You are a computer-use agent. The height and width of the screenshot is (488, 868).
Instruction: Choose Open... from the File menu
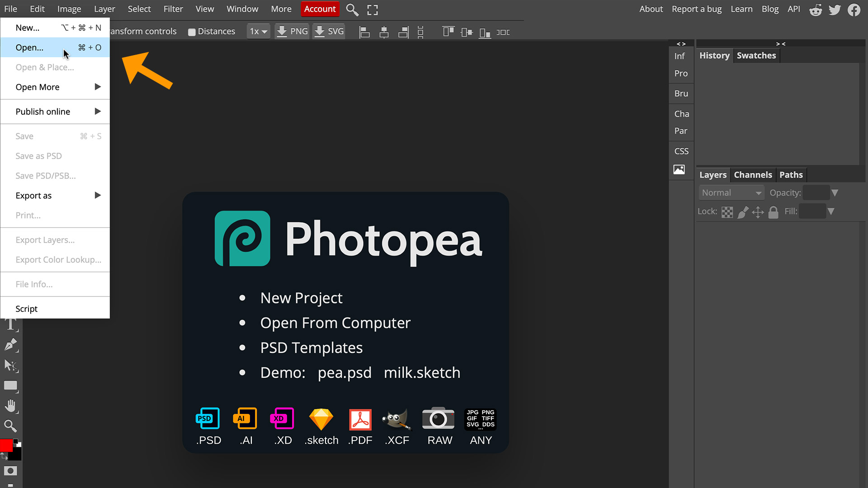coord(55,47)
